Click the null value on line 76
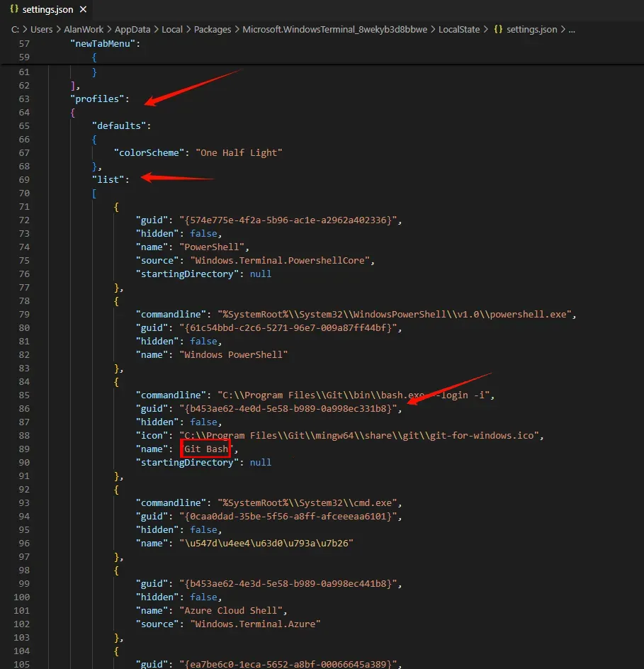 click(x=261, y=274)
